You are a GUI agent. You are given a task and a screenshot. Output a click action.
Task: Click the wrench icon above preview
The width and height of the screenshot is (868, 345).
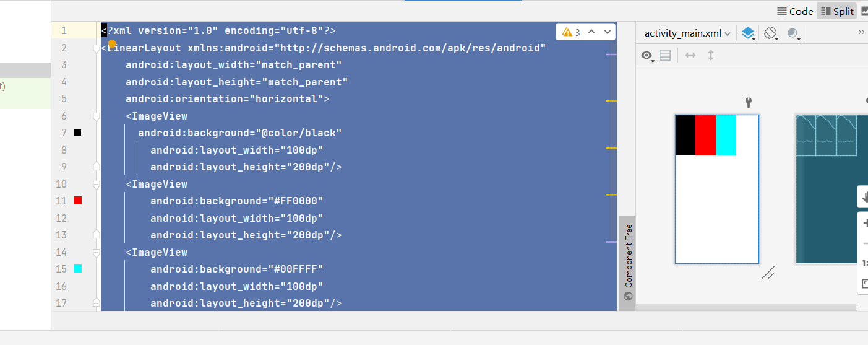tap(749, 103)
